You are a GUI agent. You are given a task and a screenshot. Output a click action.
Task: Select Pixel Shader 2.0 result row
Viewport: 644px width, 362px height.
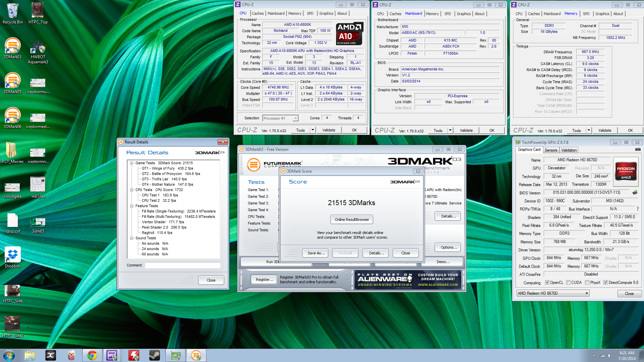tap(164, 227)
